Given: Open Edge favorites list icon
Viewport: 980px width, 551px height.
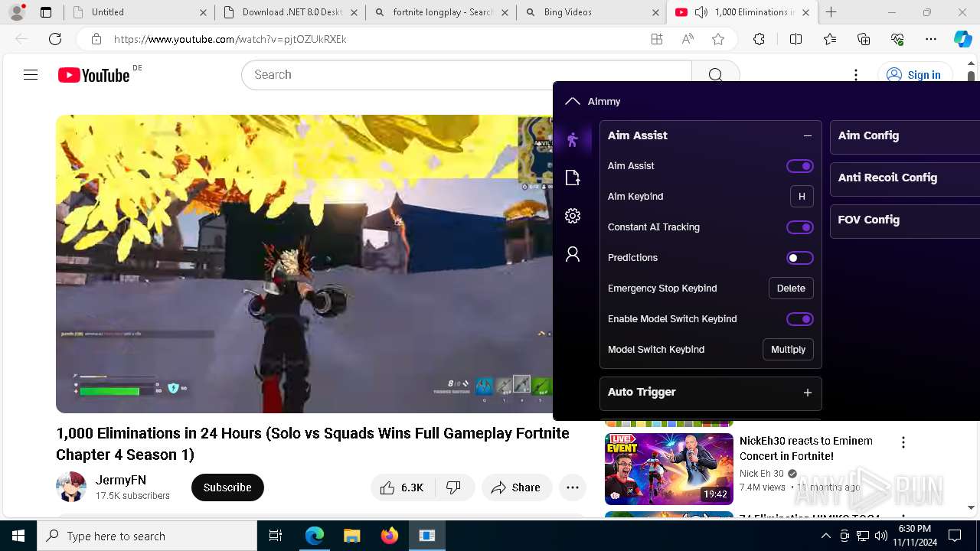Looking at the screenshot, I should (830, 39).
